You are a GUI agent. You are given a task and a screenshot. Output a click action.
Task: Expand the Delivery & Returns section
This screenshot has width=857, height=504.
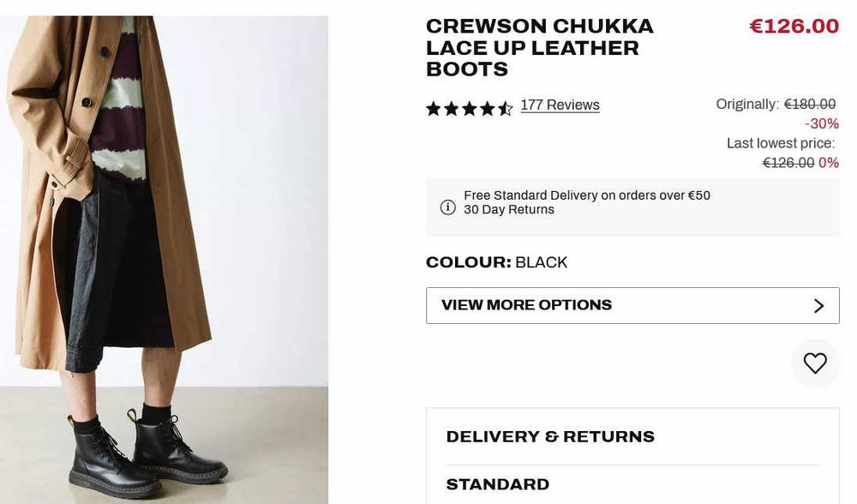click(x=550, y=437)
